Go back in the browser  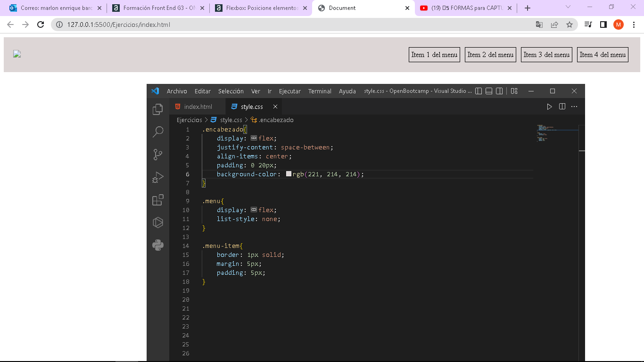click(x=10, y=25)
